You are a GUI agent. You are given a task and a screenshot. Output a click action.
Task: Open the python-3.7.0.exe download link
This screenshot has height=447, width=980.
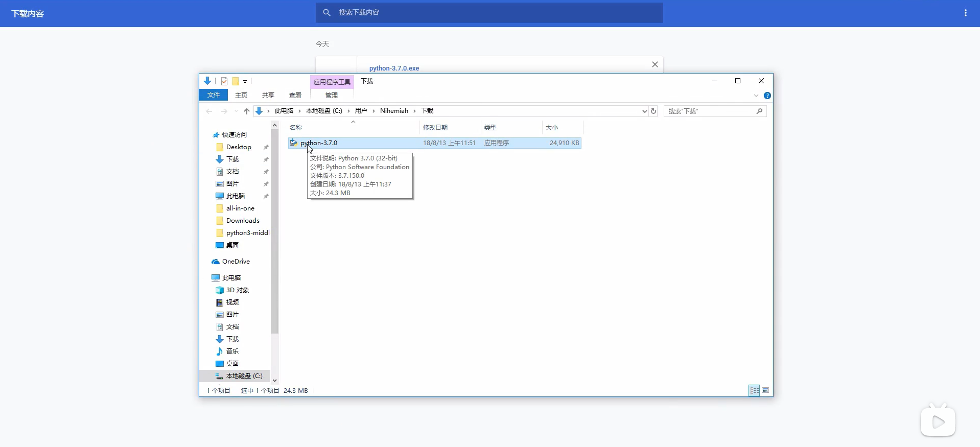click(394, 68)
